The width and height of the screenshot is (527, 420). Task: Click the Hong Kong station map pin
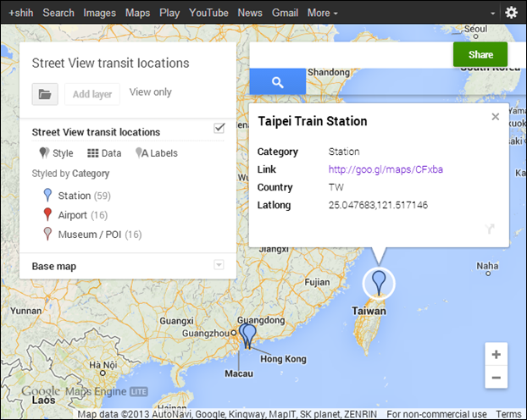point(249,336)
